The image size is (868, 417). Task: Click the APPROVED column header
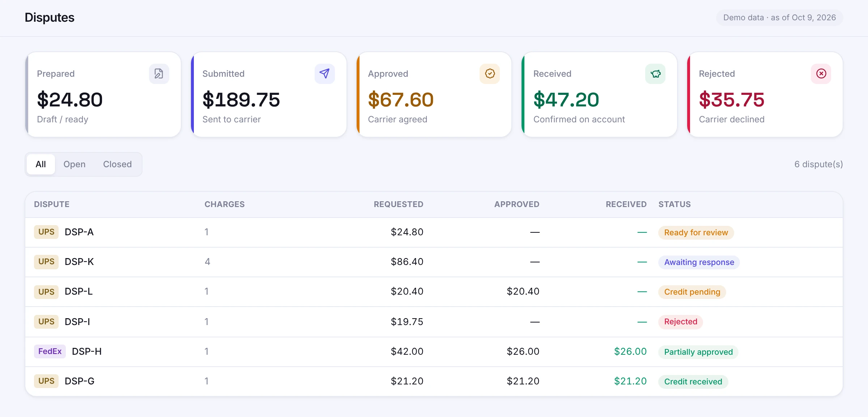pos(517,204)
